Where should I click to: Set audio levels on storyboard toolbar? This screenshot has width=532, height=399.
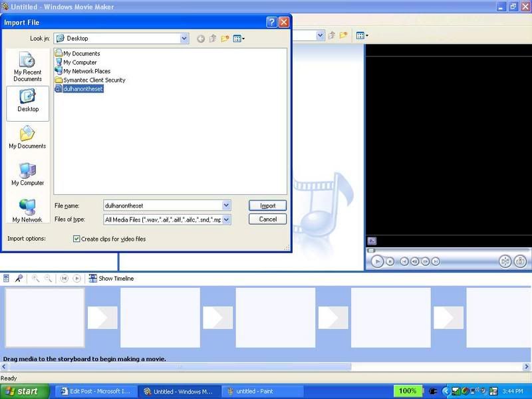tap(6, 279)
